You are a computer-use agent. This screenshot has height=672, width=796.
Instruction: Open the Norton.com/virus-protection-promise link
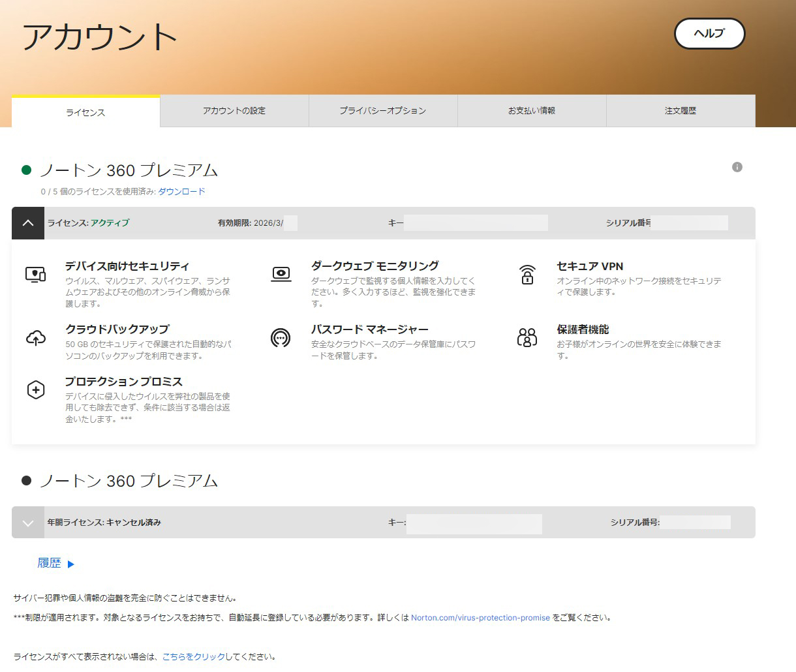pos(480,618)
